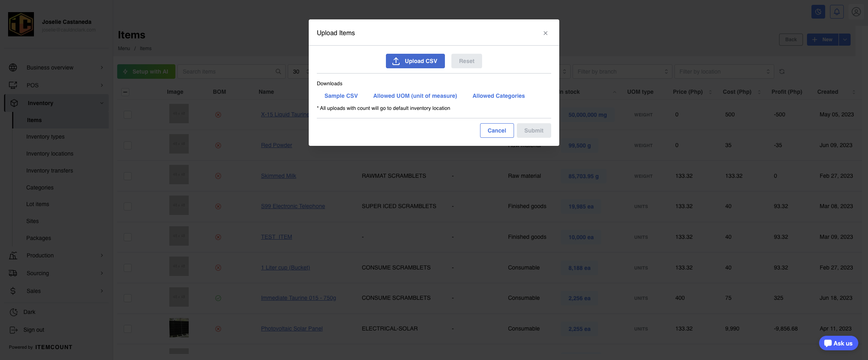Open the Filter by location dropdown
The height and width of the screenshot is (360, 868).
pos(724,72)
